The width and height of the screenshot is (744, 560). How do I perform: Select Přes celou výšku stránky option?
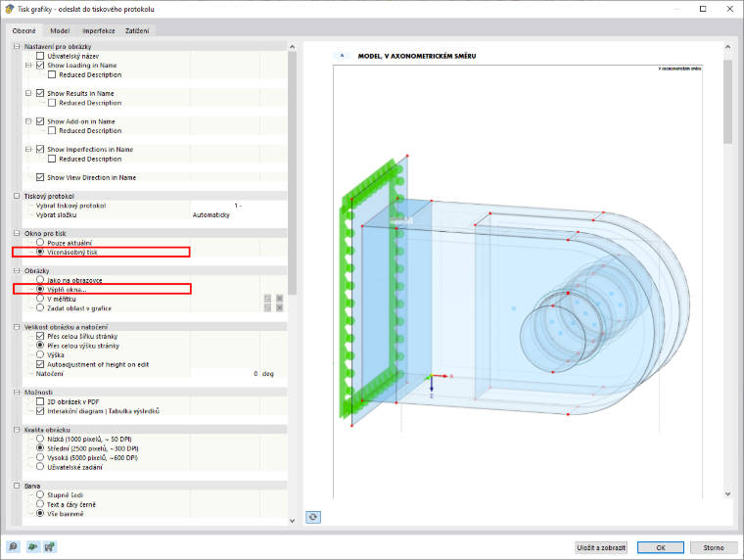pyautogui.click(x=40, y=346)
